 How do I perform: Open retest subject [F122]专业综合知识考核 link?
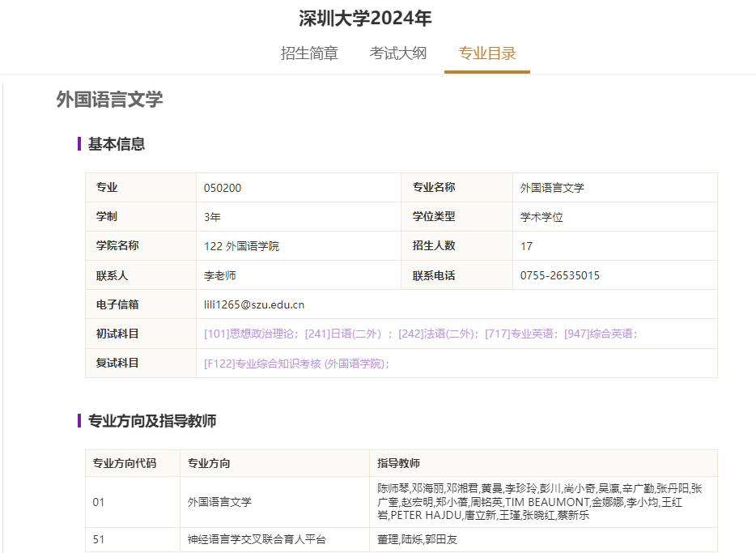coord(296,364)
